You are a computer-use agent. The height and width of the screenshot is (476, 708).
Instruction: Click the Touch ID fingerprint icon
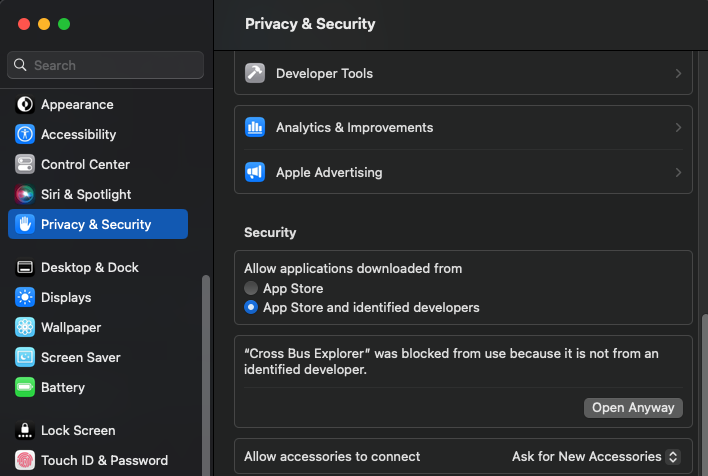[25, 460]
